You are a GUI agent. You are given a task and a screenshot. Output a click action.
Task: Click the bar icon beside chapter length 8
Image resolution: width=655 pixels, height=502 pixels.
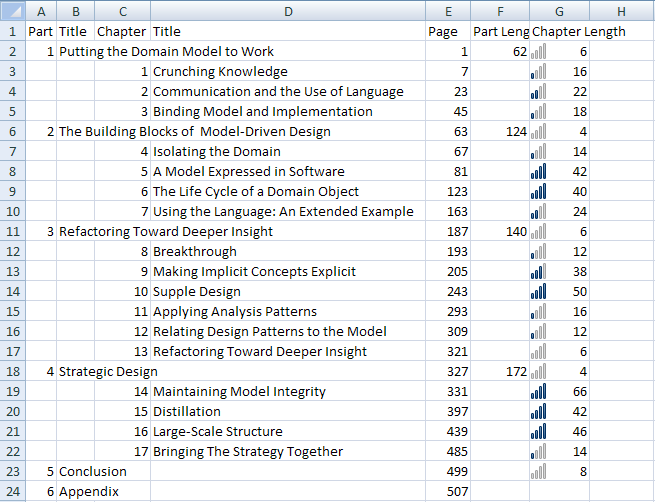(x=538, y=471)
